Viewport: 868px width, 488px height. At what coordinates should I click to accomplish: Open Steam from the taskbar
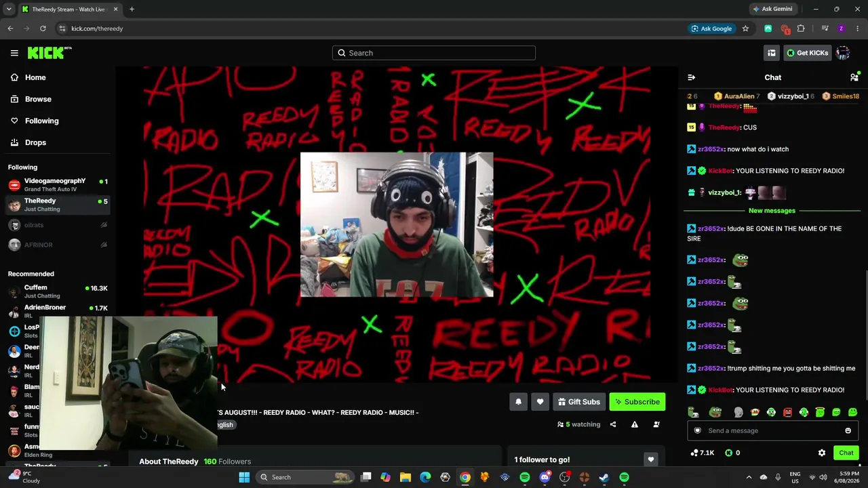click(604, 477)
